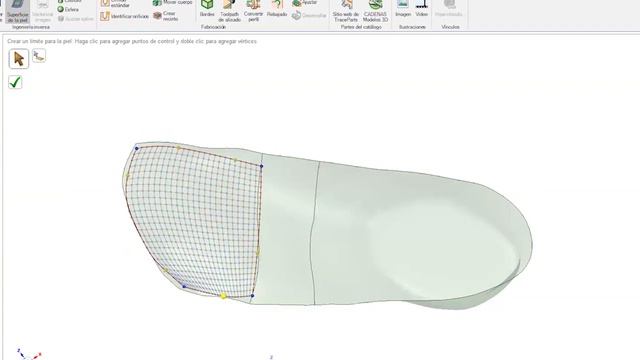The width and height of the screenshot is (640, 360).
Task: Confirm with the green checkmark button
Action: click(x=15, y=82)
